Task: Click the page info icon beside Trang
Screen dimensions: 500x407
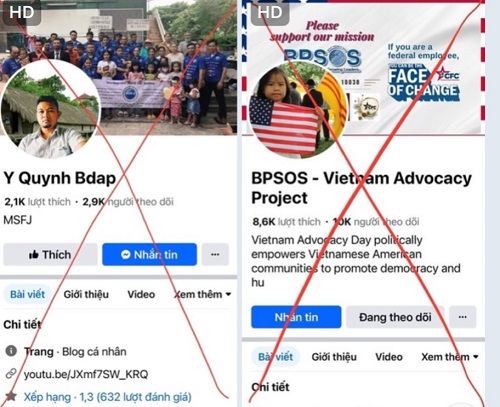Action: pos(11,351)
